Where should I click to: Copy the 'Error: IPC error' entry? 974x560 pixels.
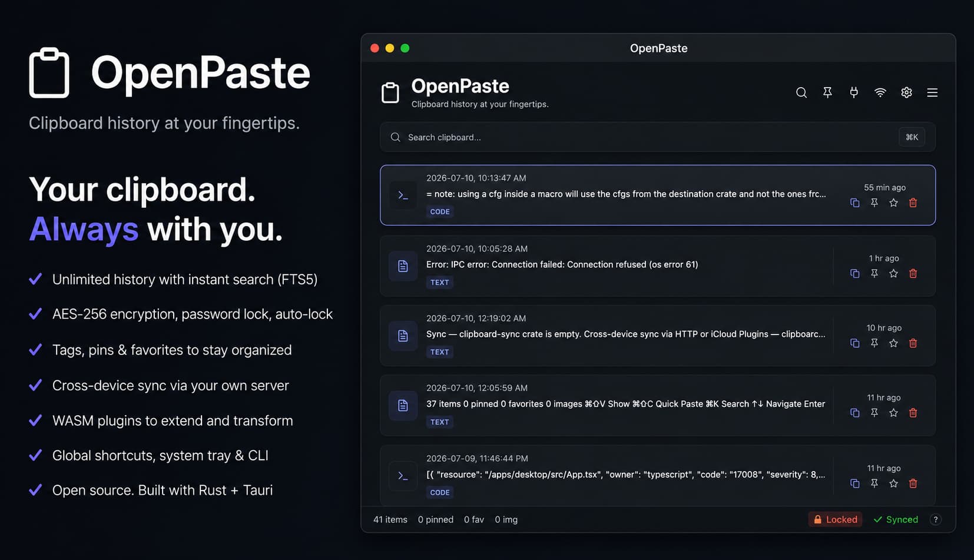(854, 273)
